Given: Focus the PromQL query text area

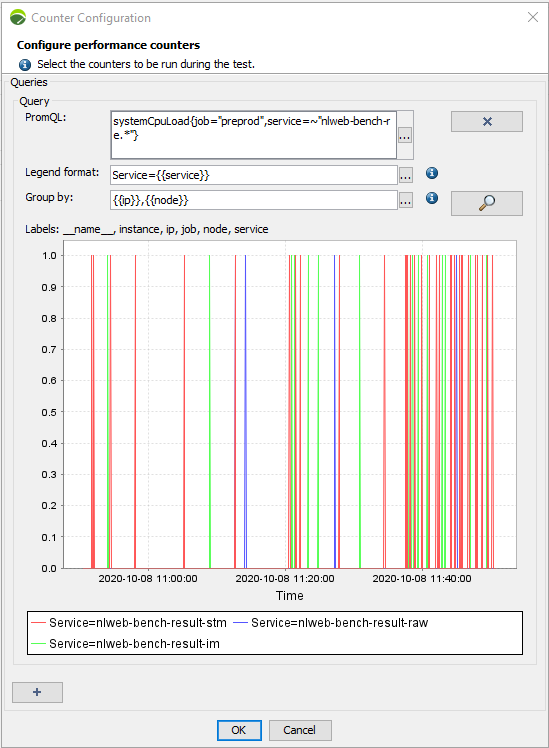Looking at the screenshot, I should 254,135.
